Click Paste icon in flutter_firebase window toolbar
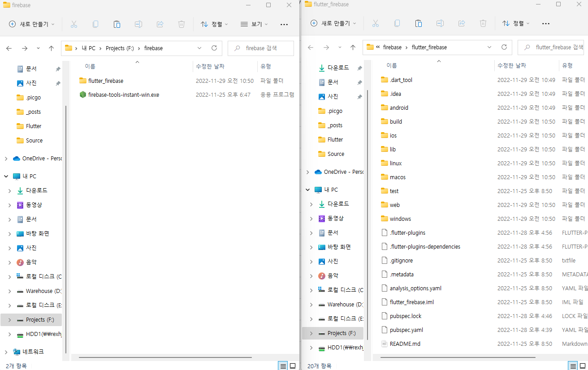The image size is (588, 370). [419, 23]
